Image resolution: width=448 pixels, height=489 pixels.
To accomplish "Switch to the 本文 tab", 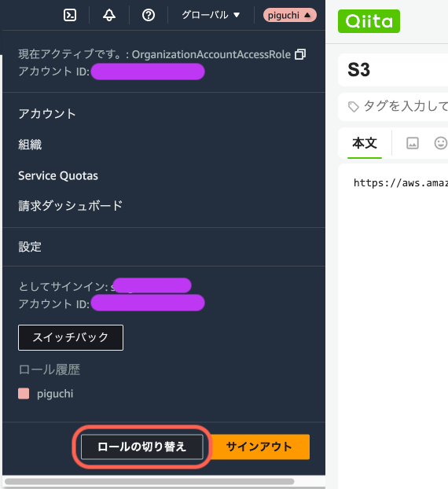I will point(365,143).
